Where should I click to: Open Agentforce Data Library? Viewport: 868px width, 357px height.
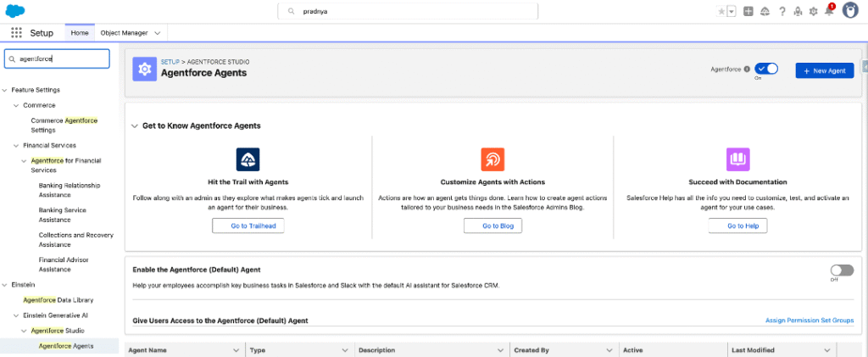click(58, 300)
